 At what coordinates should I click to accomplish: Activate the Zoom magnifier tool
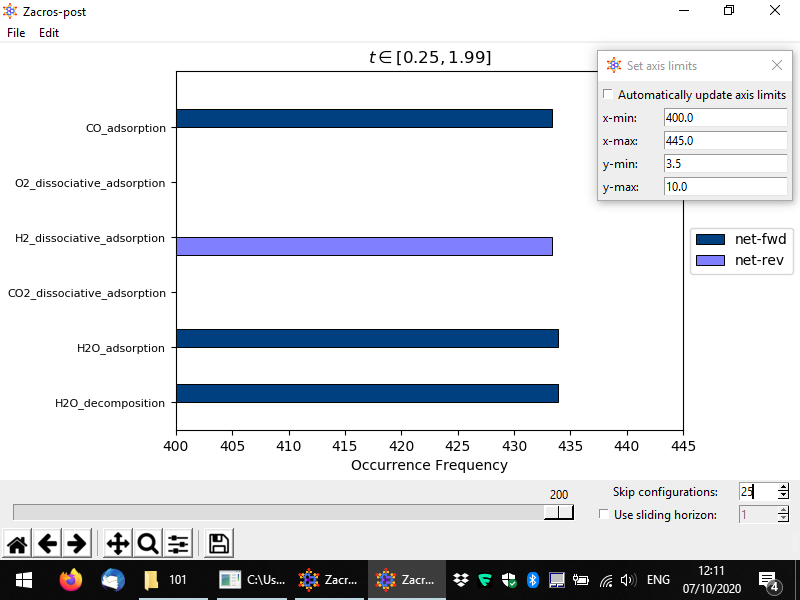[x=148, y=543]
